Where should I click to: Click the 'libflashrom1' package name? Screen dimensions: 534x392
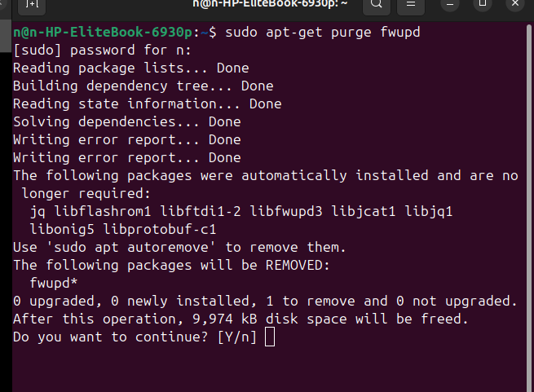coord(103,212)
